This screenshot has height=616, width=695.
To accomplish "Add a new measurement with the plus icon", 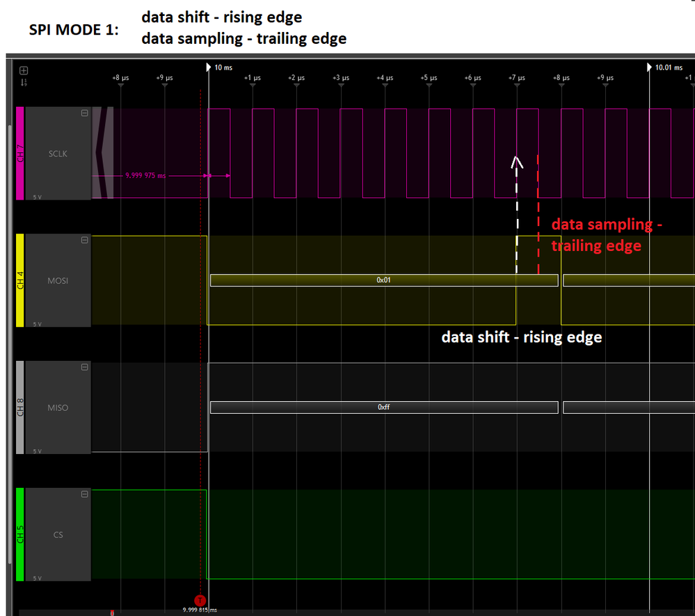I will coord(24,70).
